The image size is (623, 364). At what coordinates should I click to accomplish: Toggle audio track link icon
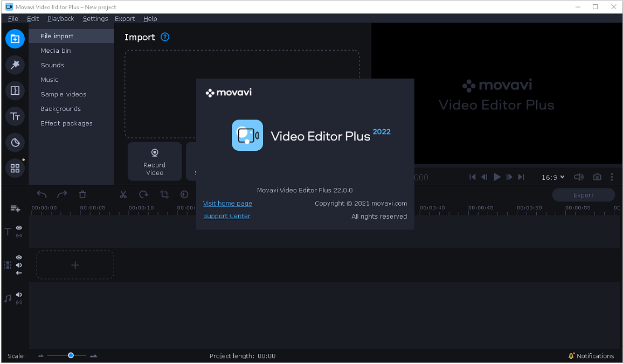[x=19, y=303]
